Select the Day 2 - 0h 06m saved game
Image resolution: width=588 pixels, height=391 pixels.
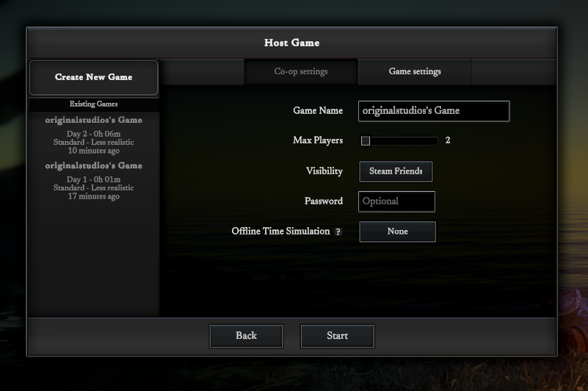[x=93, y=135]
